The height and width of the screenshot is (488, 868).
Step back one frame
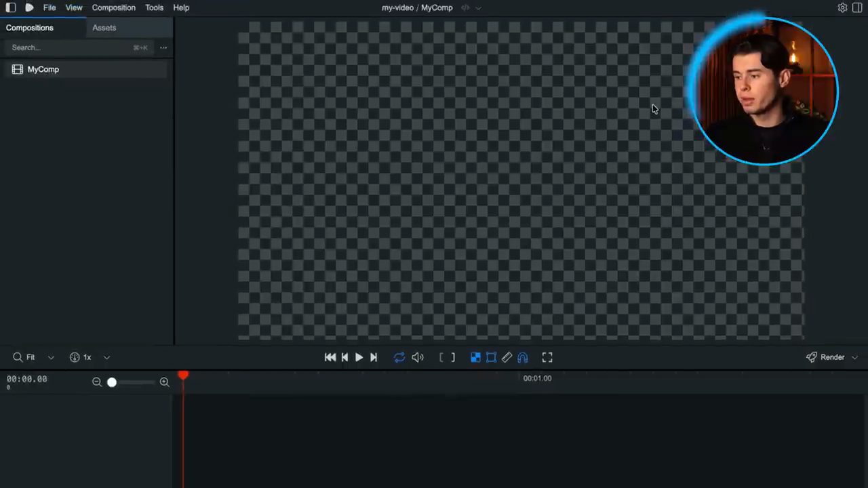pos(344,357)
